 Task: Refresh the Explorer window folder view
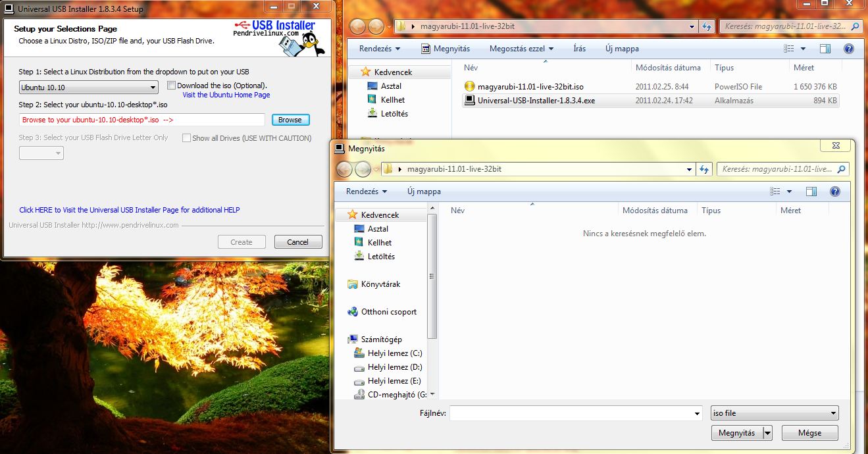(x=707, y=27)
